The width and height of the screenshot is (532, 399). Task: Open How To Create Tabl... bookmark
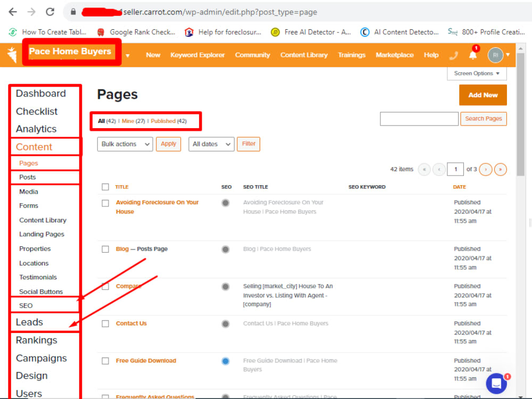click(x=48, y=32)
